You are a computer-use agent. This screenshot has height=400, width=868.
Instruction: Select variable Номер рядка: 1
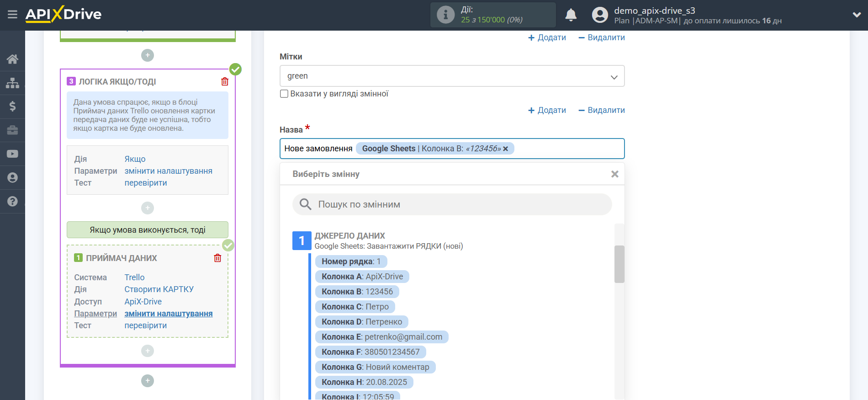pos(351,261)
